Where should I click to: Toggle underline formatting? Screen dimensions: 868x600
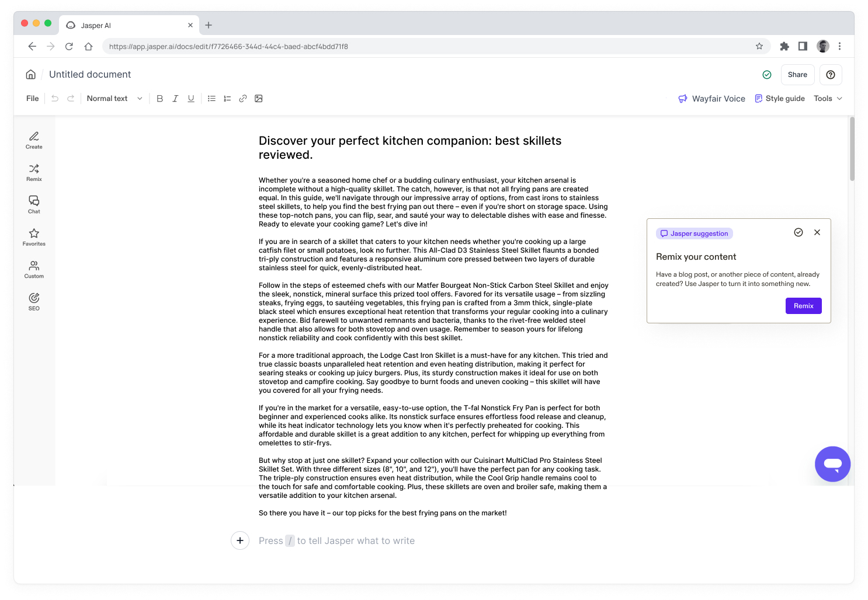pos(191,99)
